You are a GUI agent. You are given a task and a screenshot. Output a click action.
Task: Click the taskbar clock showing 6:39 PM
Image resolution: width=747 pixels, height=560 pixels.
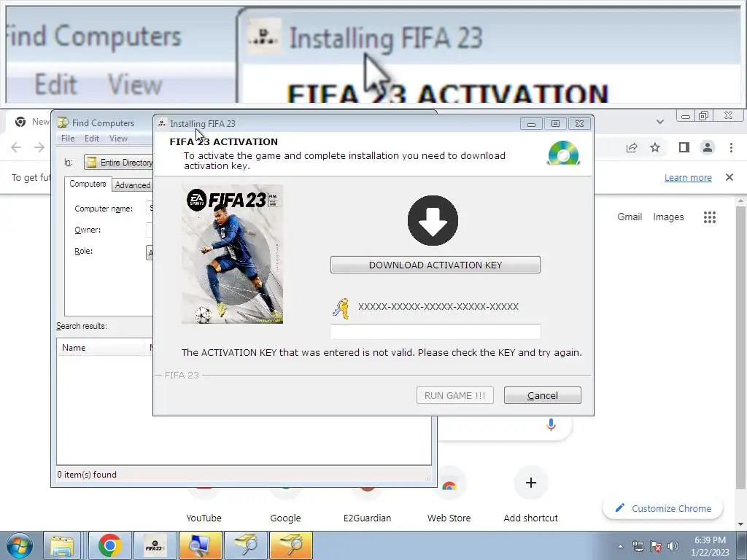(710, 546)
